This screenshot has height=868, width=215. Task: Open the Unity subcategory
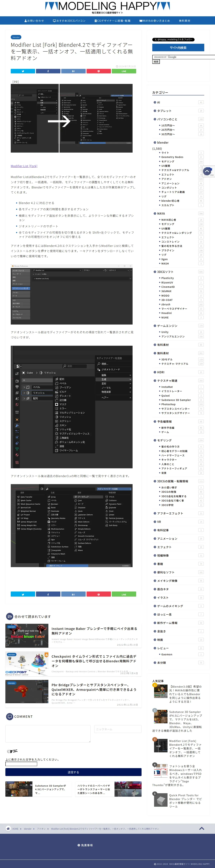(165, 332)
